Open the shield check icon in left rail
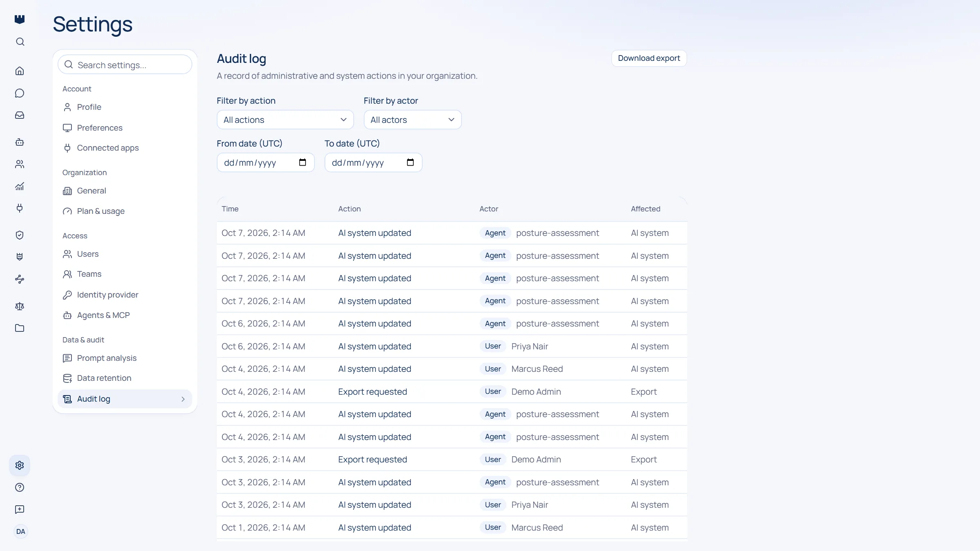 click(20, 235)
